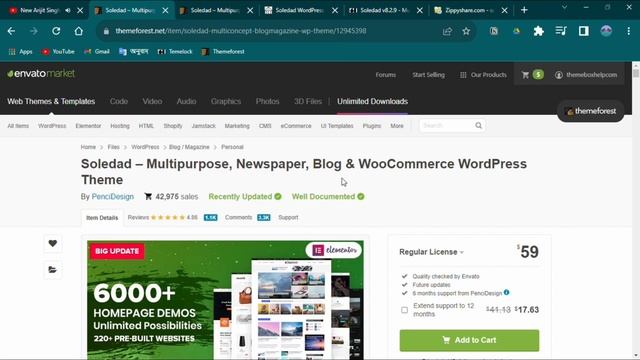Image resolution: width=640 pixels, height=360 pixels.
Task: Close the Zippyshare tab
Action: pyautogui.click(x=504, y=10)
